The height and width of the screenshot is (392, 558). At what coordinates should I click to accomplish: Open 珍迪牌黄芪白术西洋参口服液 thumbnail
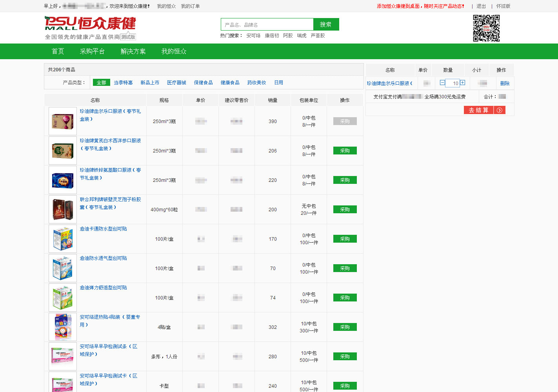point(63,151)
